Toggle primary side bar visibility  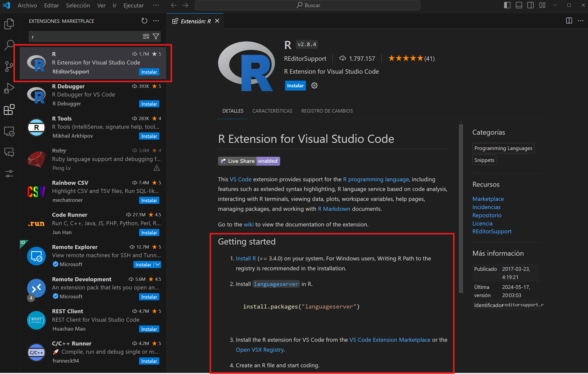click(x=507, y=5)
